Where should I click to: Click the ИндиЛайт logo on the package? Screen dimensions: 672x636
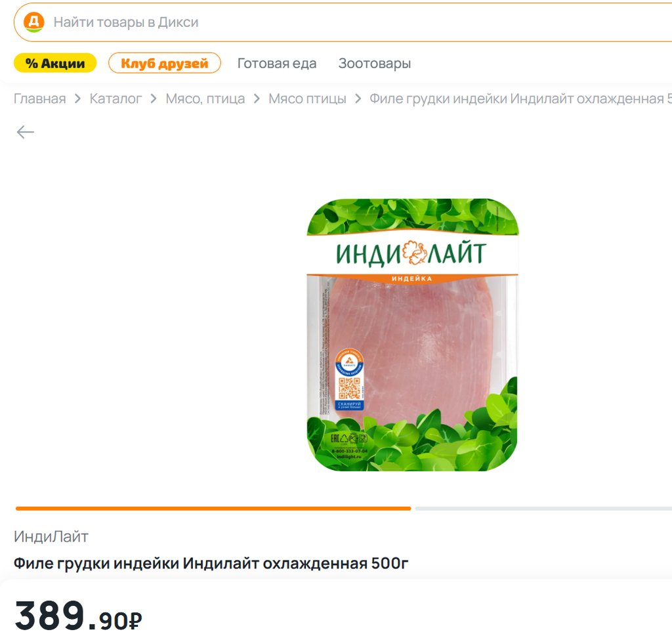pos(411,253)
